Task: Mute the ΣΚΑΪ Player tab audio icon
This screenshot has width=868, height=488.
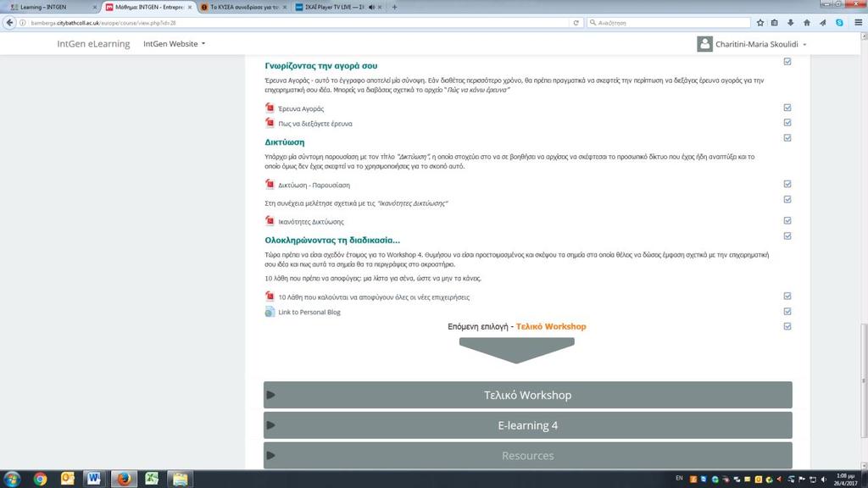Action: 371,7
